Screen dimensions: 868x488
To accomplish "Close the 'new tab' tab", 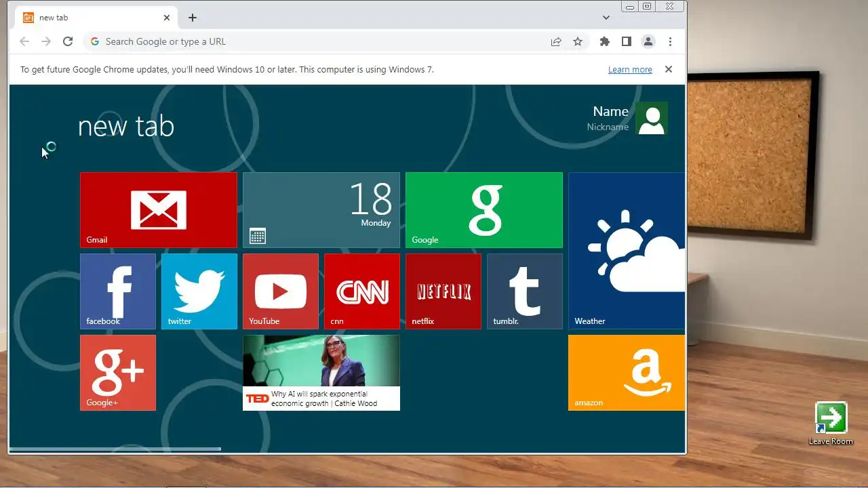I will (x=167, y=18).
